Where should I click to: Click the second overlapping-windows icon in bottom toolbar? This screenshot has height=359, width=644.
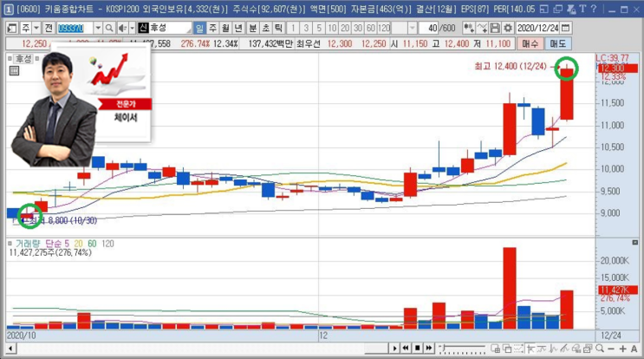507,349
